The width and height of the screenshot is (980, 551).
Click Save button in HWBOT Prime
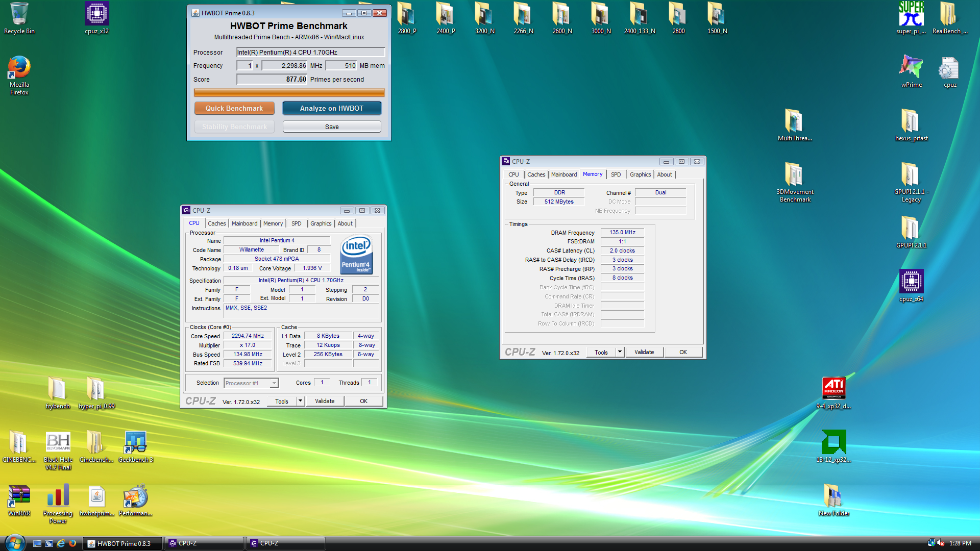click(x=332, y=127)
